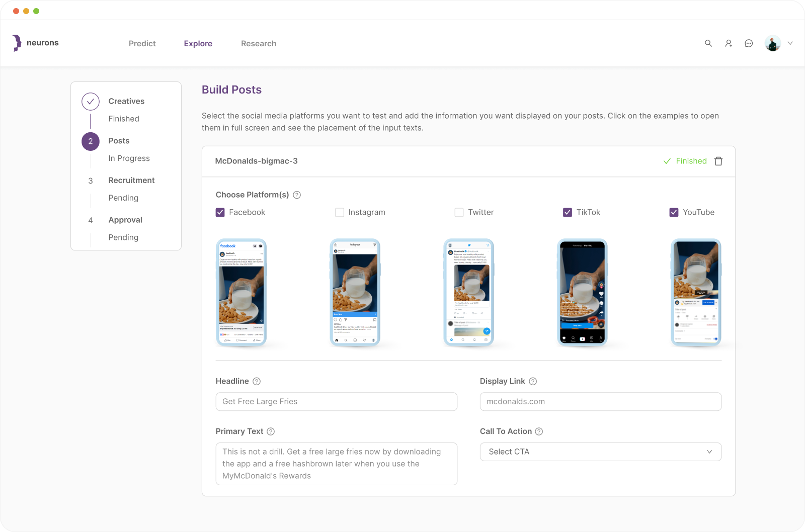Open the Twitter post preview

469,293
